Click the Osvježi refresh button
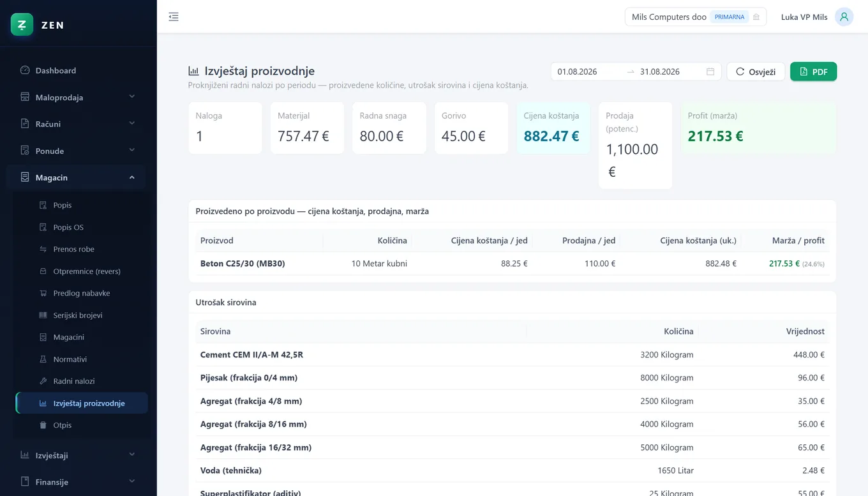Screen dimensions: 868x496 pyautogui.click(x=756, y=71)
